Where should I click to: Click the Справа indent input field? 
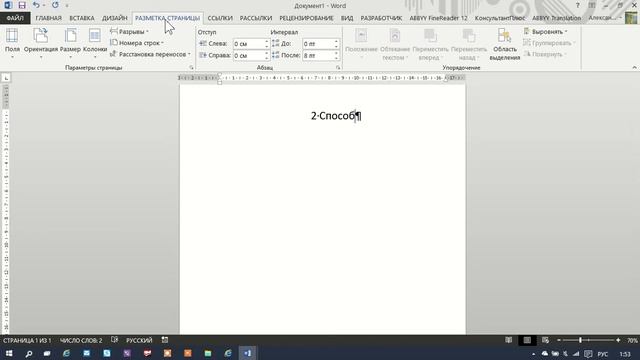point(248,55)
